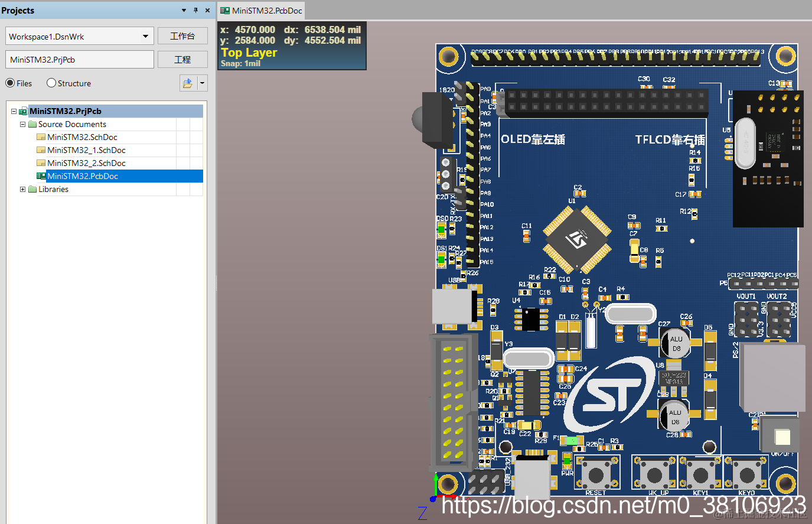Open the Workspace1.DsnWrk dropdown
This screenshot has height=524, width=812.
[x=145, y=36]
